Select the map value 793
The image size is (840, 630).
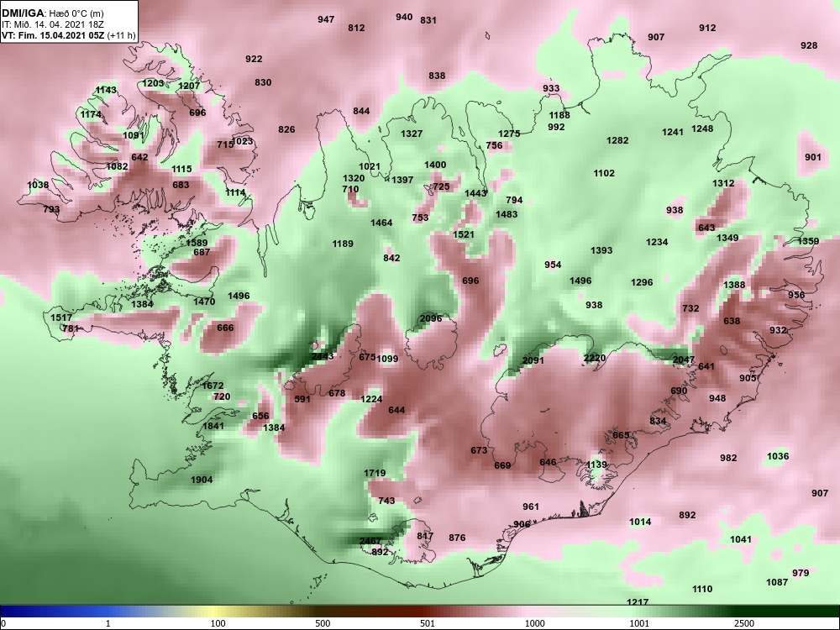51,209
